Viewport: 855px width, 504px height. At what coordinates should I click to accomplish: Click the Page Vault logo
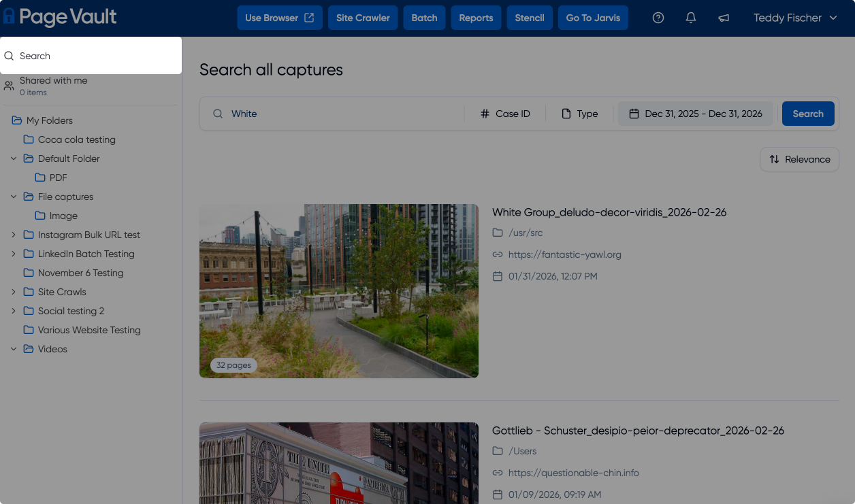click(x=60, y=18)
